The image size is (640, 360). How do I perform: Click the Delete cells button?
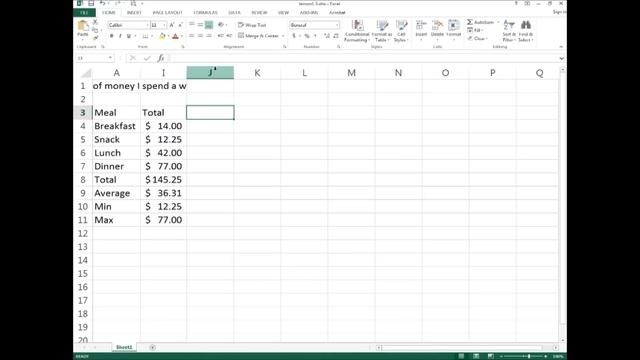point(437,30)
